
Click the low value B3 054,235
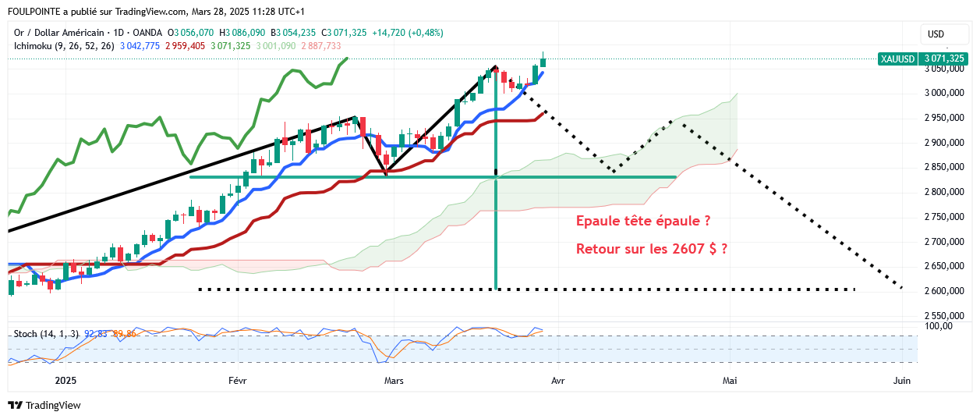(292, 33)
